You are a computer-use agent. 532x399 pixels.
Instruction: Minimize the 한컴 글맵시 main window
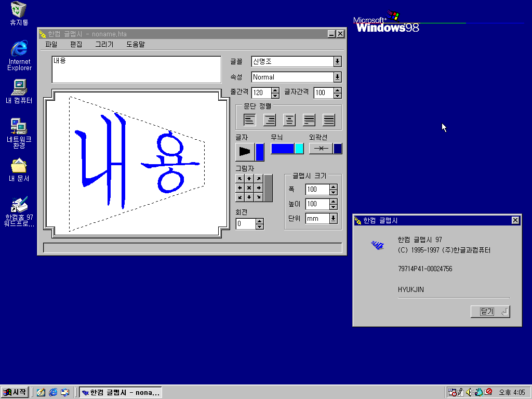[331, 34]
